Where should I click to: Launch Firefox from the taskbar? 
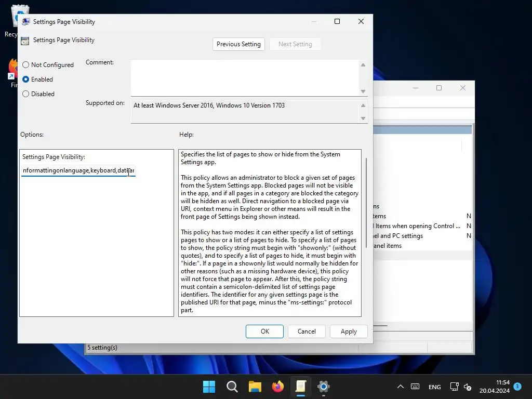click(x=278, y=387)
